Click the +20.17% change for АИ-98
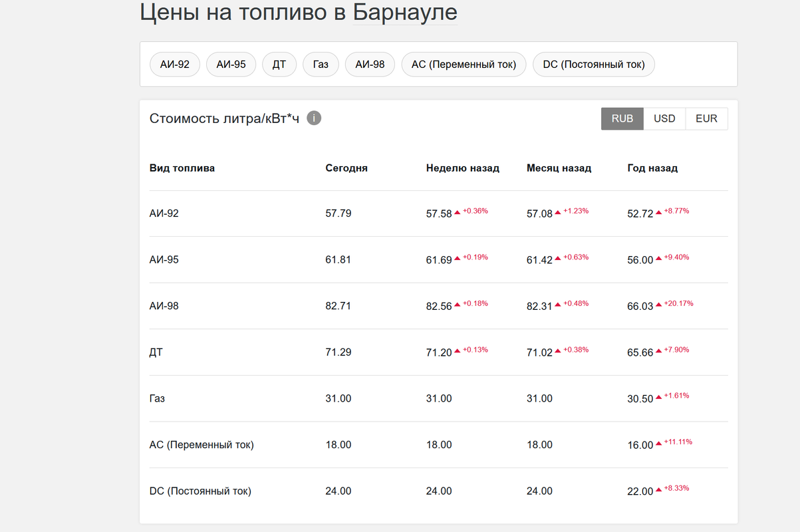This screenshot has height=532, width=800. click(x=678, y=303)
